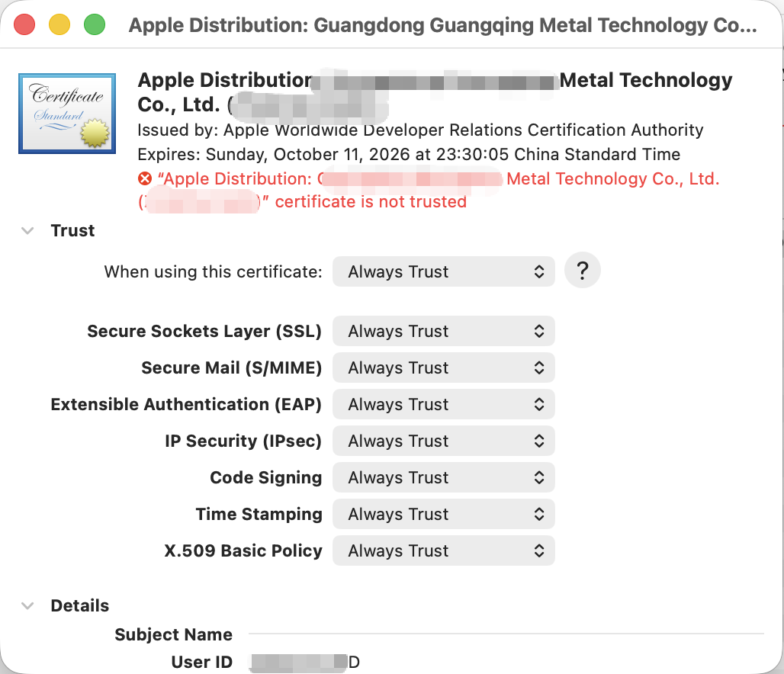The width and height of the screenshot is (784, 674).
Task: Open the Code Signing trust dropdown
Action: [x=443, y=477]
